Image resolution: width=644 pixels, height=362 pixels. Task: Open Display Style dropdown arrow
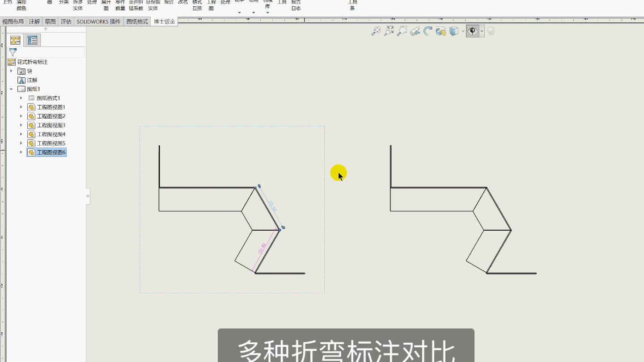click(x=463, y=31)
